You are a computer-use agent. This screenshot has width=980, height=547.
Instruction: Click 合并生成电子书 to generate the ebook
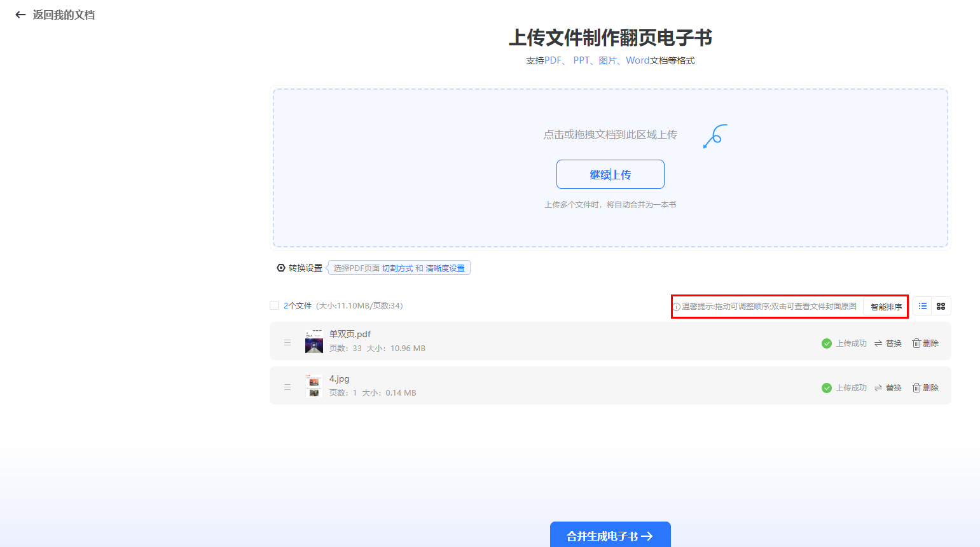610,536
